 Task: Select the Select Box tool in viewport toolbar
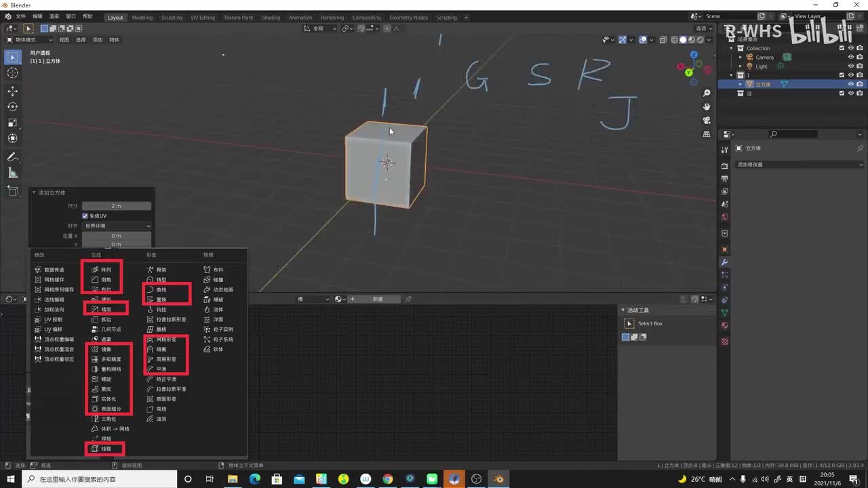13,58
